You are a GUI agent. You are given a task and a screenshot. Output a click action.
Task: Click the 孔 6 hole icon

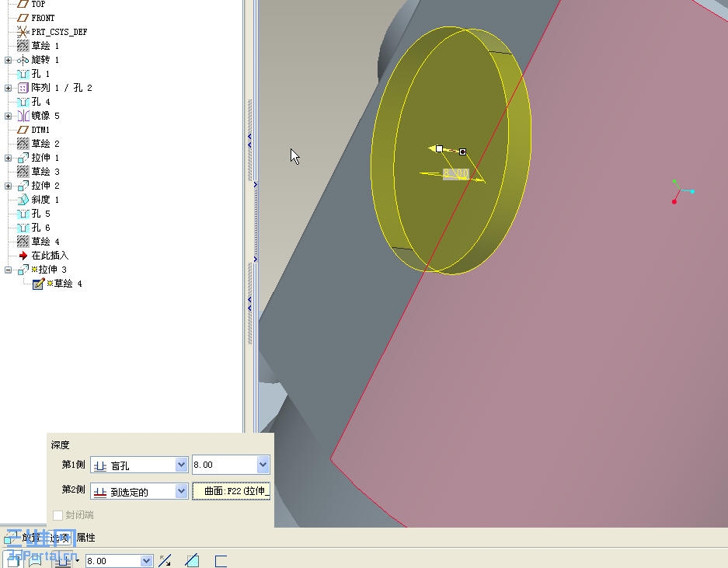[x=23, y=228]
